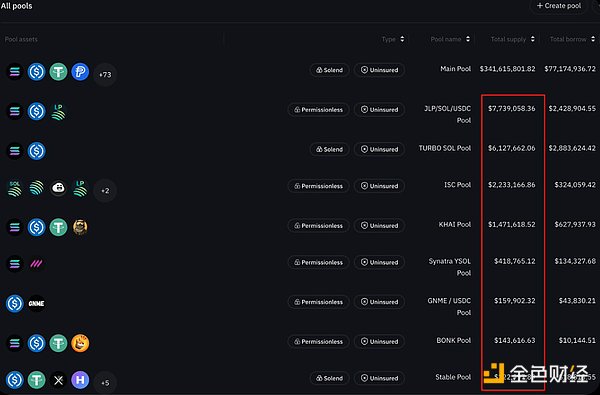600x395 pixels.
Task: Click the KHAI token icon
Action: pyautogui.click(x=80, y=227)
